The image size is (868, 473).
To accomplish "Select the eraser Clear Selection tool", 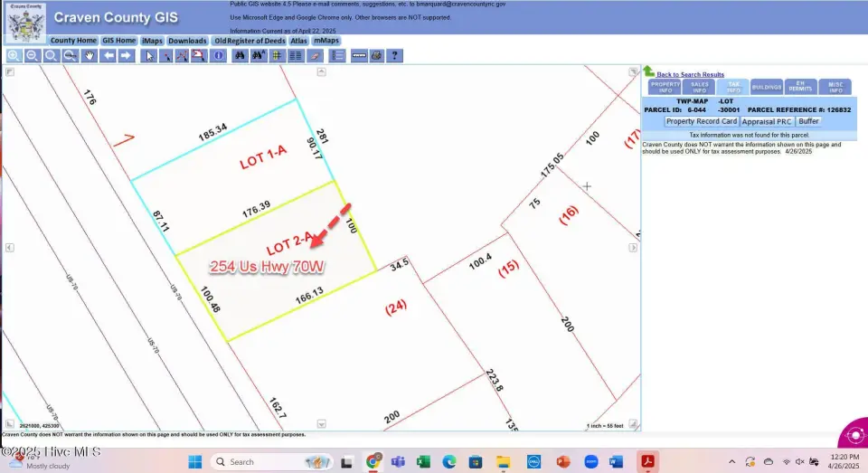I will coord(316,56).
